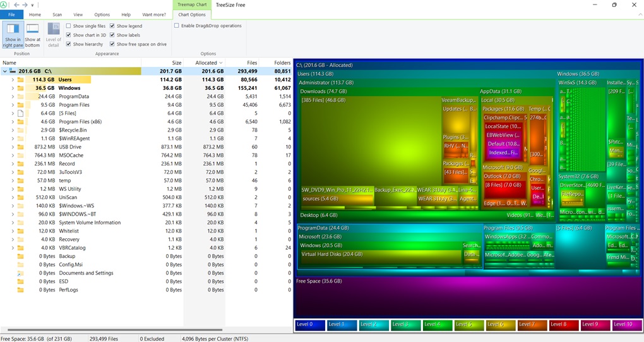The width and height of the screenshot is (644, 342).
Task: Click the PerfLogs folder icon
Action: (x=21, y=290)
